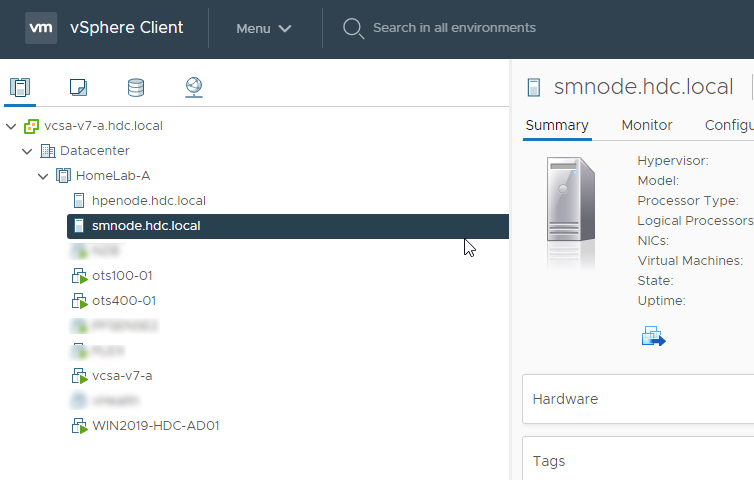Expand the Tags panel
This screenshot has height=480, width=754.
pyautogui.click(x=638, y=459)
